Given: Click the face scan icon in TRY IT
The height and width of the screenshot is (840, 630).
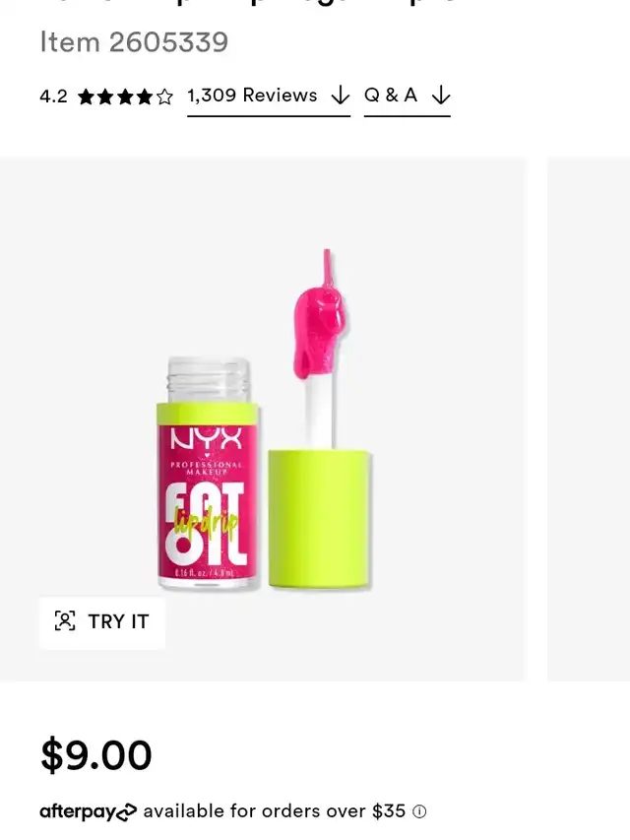Looking at the screenshot, I should click(x=65, y=621).
